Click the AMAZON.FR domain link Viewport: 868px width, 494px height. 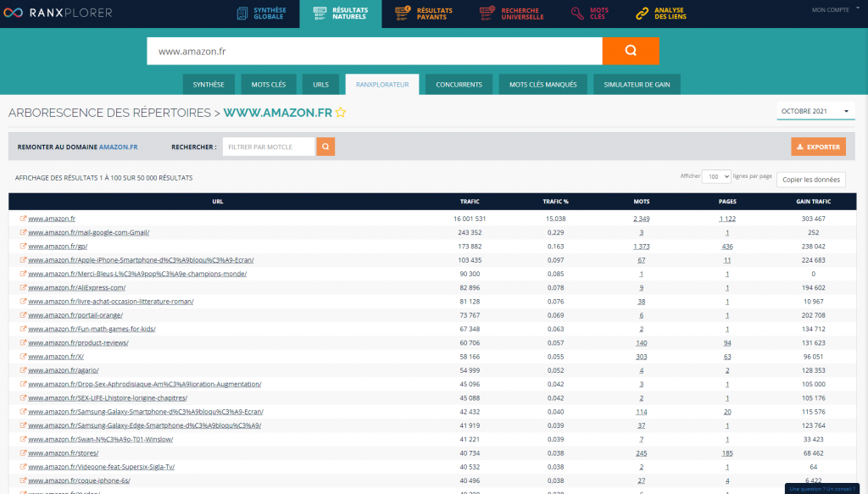(119, 147)
